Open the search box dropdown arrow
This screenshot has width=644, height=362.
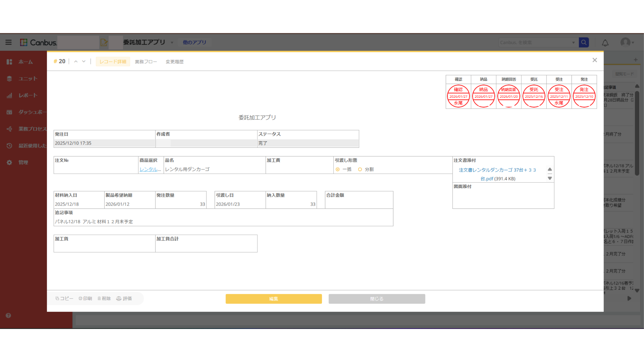point(573,42)
